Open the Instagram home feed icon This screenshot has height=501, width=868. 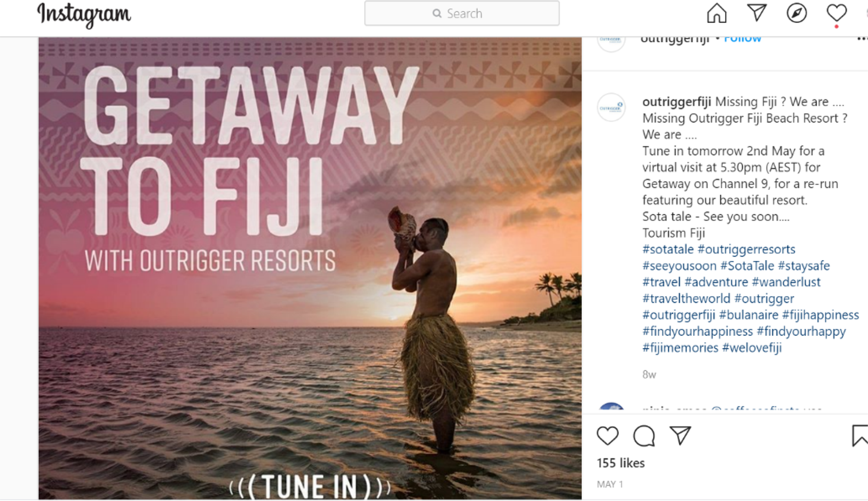point(716,13)
